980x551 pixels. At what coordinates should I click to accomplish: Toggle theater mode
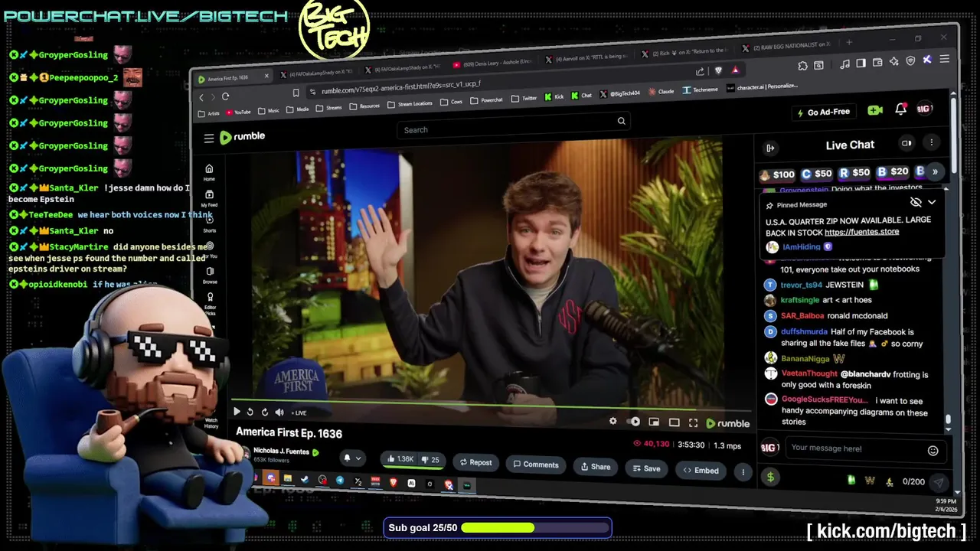click(674, 422)
